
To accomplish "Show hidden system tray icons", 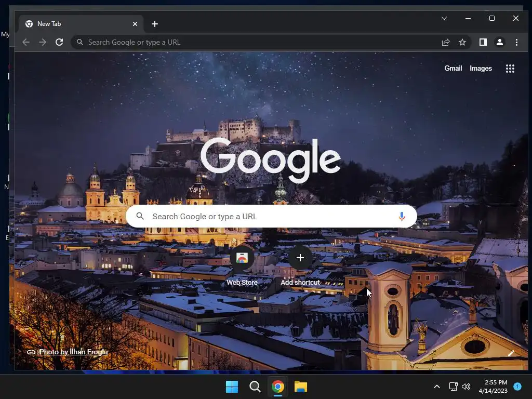I will coord(436,387).
